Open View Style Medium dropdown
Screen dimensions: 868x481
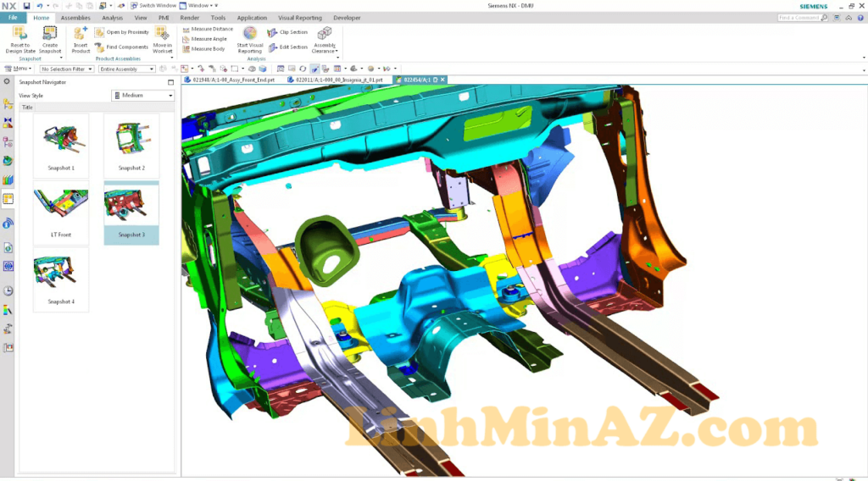click(143, 95)
